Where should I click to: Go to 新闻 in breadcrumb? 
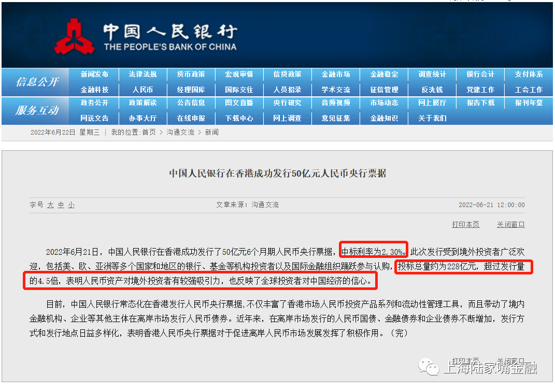pos(211,133)
